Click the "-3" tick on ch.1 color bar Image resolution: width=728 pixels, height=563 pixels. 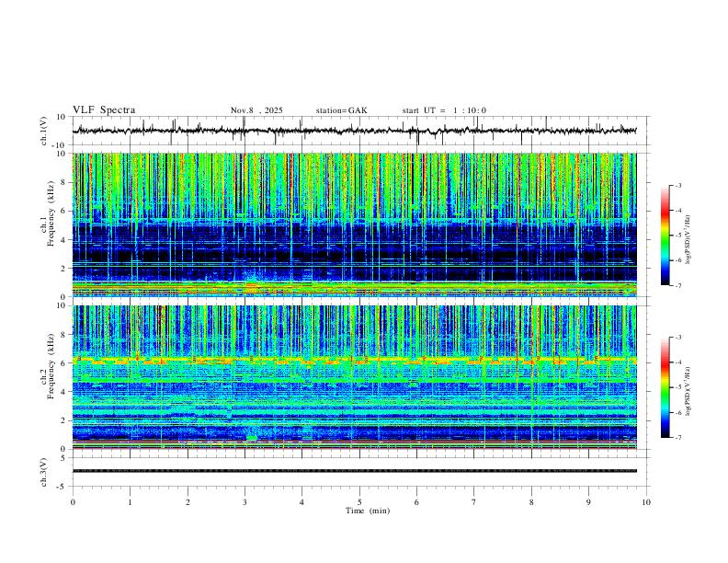pos(677,185)
